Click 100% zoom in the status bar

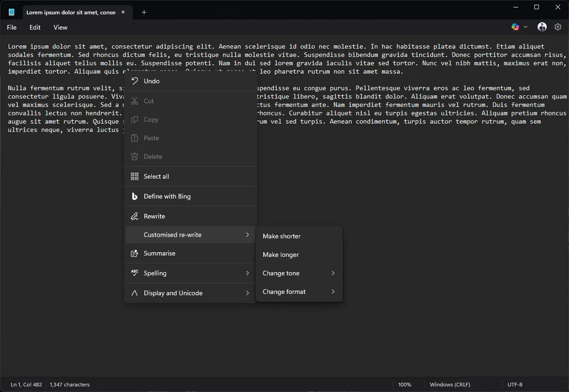(x=404, y=385)
